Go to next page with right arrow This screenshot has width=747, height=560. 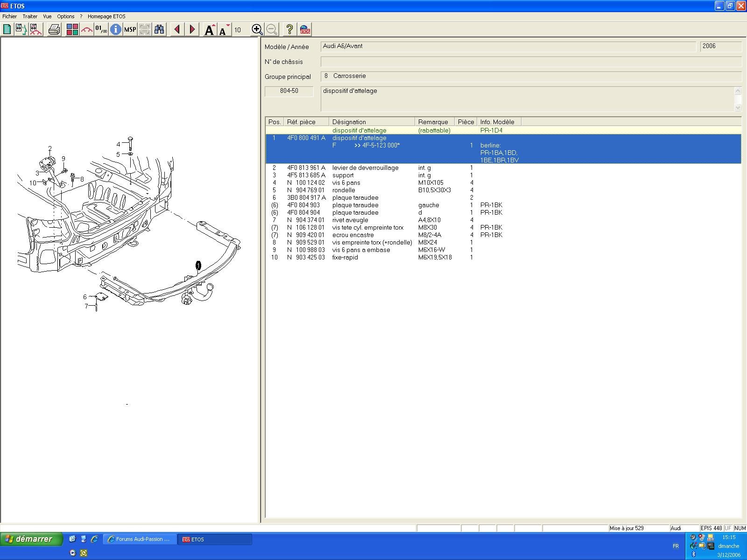[x=192, y=30]
